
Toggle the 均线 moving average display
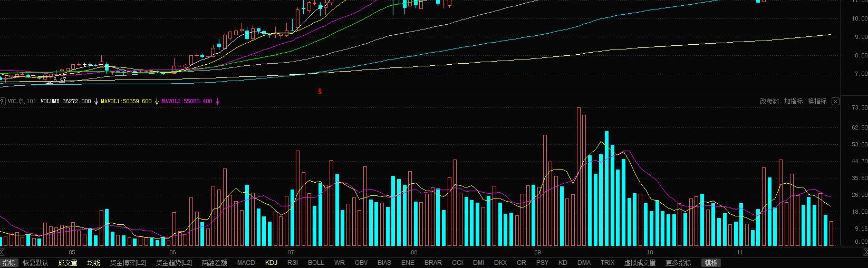pos(93,263)
